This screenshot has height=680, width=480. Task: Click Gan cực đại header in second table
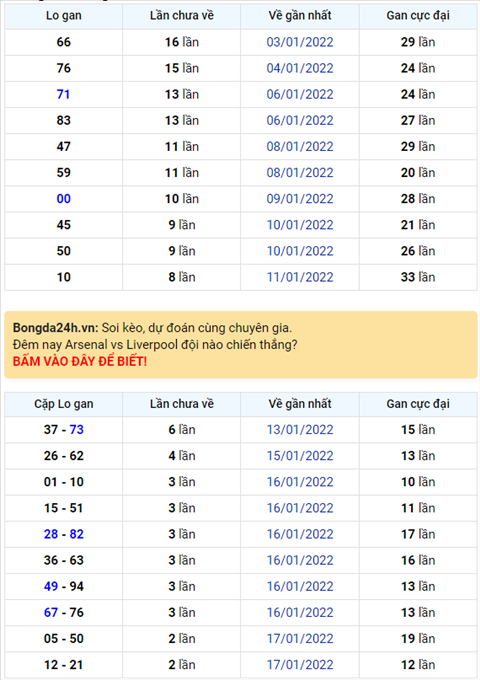pos(418,404)
